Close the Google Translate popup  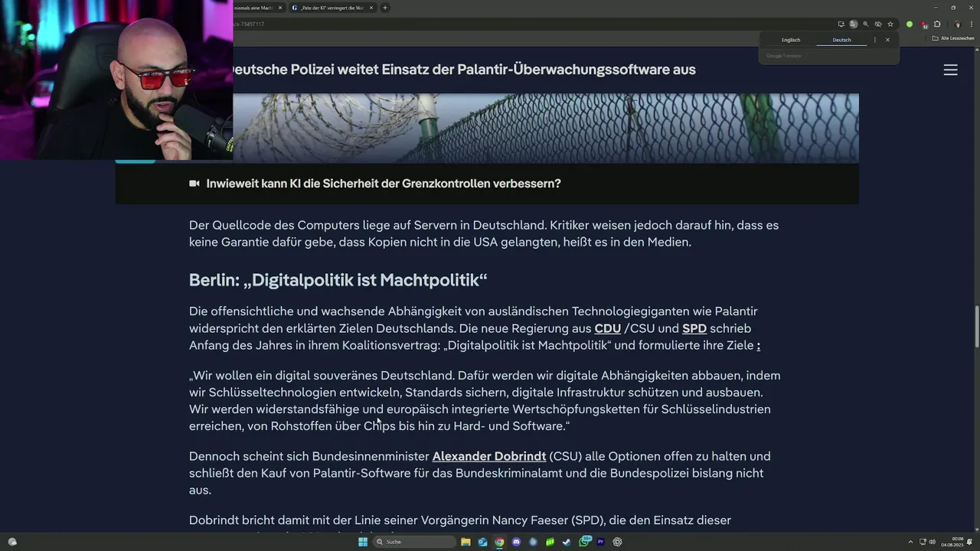tap(887, 40)
